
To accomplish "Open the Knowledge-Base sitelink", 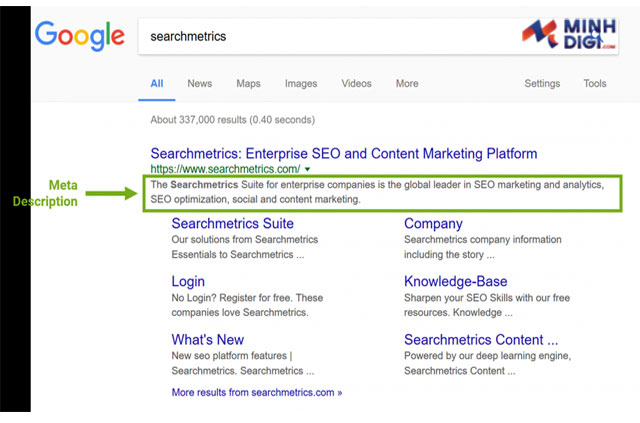I will (x=456, y=281).
